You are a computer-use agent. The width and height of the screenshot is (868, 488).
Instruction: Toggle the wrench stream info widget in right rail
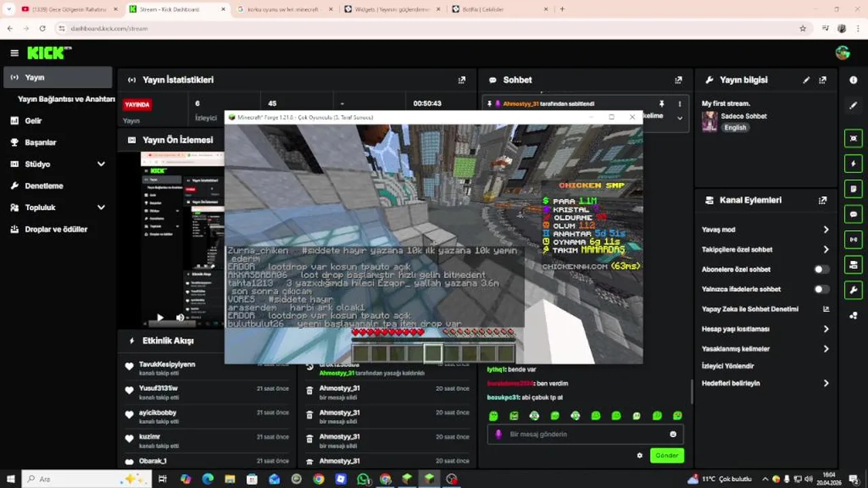point(853,290)
